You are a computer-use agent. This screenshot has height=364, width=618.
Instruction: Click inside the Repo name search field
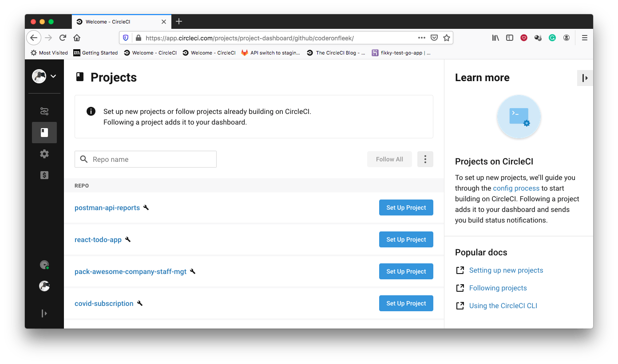click(146, 159)
